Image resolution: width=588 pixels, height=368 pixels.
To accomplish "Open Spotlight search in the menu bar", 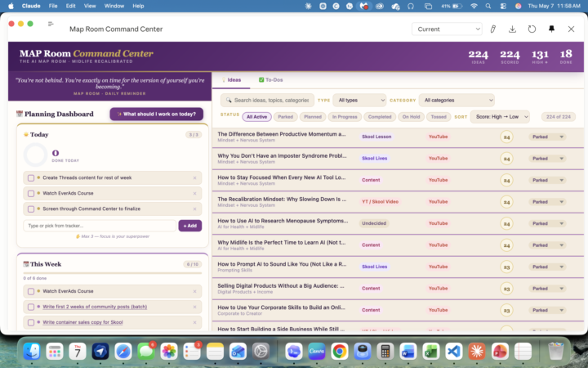I will tap(488, 6).
